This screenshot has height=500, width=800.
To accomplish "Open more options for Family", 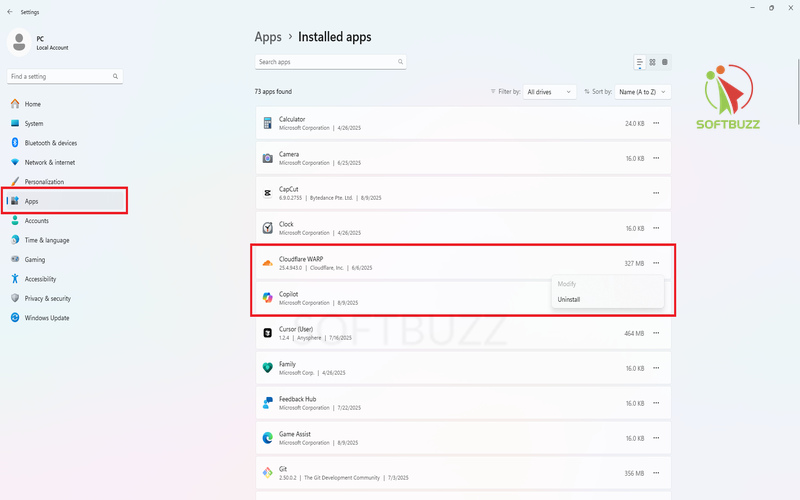I will (656, 368).
